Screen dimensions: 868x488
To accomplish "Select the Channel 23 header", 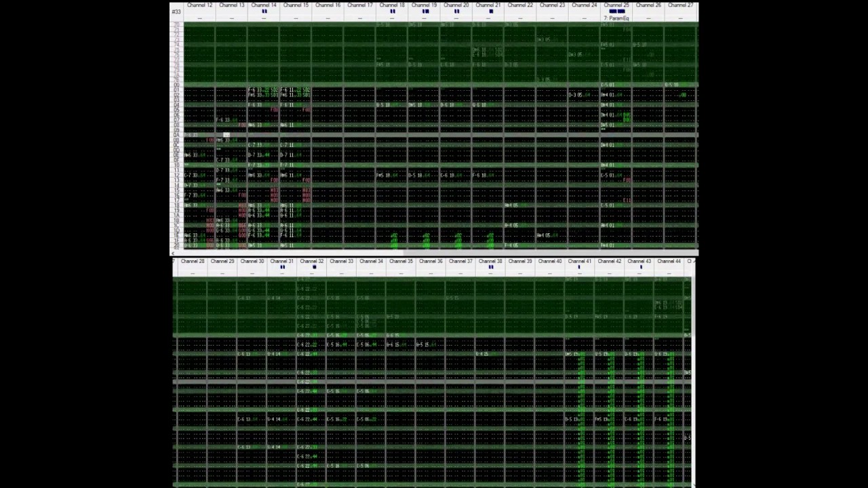I will [553, 5].
